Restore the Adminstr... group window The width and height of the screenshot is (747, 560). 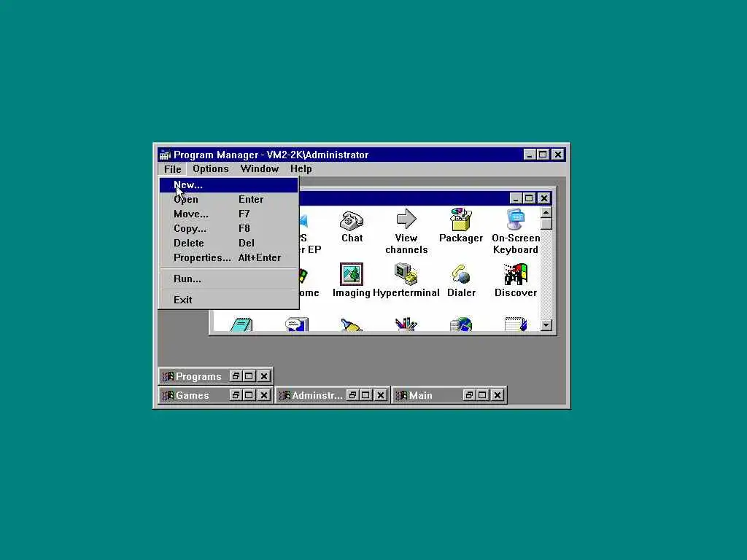pyautogui.click(x=352, y=395)
